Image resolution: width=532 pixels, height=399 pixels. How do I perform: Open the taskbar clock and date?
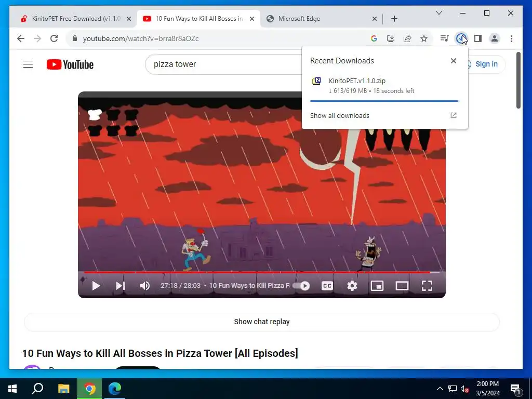[x=487, y=389]
